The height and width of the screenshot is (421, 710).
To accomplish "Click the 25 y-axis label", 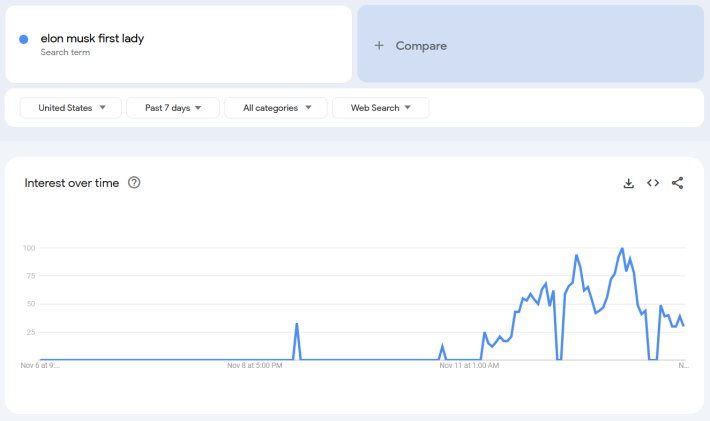I will click(31, 332).
